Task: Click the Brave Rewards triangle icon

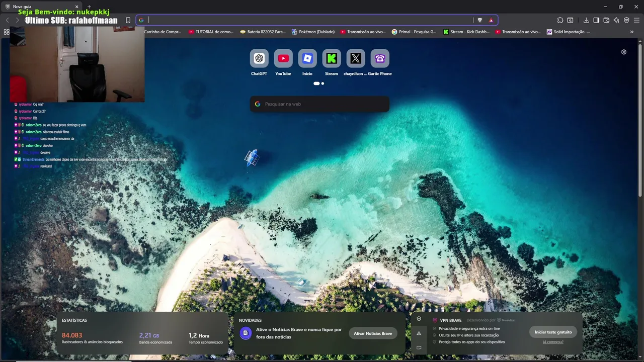Action: pyautogui.click(x=491, y=20)
